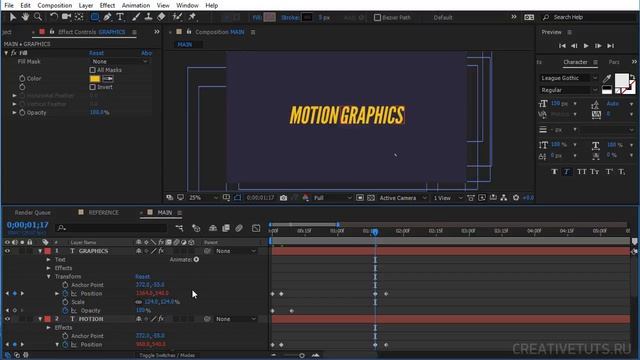Screen dimensions: 640x360
Task: Toggle Fill Color stopwatch
Action: 22,78
